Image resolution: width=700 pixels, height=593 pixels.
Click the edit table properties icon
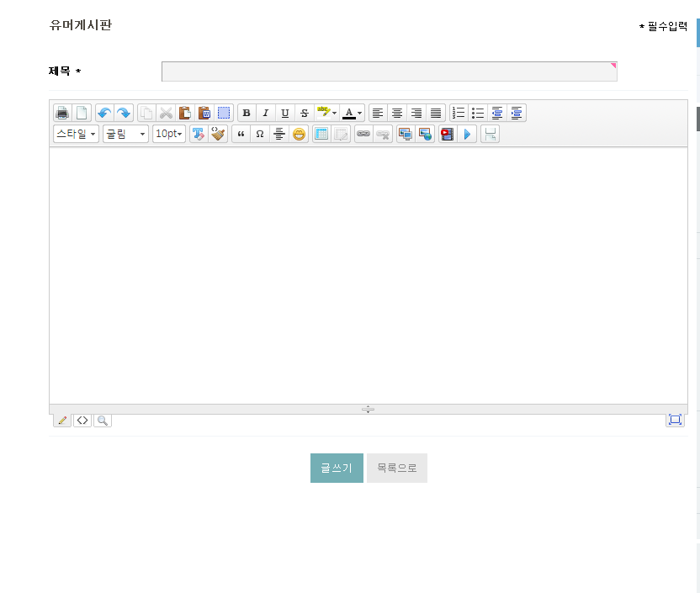pyautogui.click(x=341, y=134)
